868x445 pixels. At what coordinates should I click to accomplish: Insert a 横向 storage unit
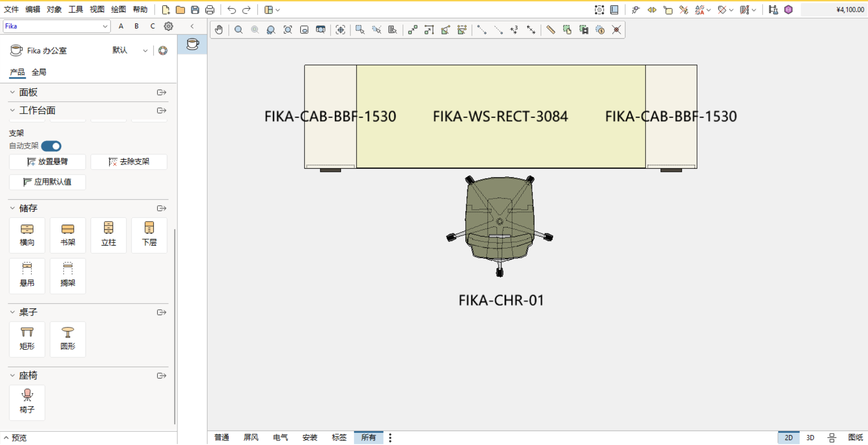[x=27, y=235]
